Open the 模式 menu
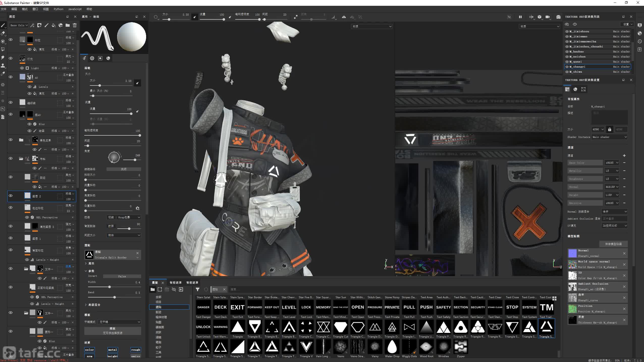Viewport: 644px width, 362px height. tap(25, 9)
